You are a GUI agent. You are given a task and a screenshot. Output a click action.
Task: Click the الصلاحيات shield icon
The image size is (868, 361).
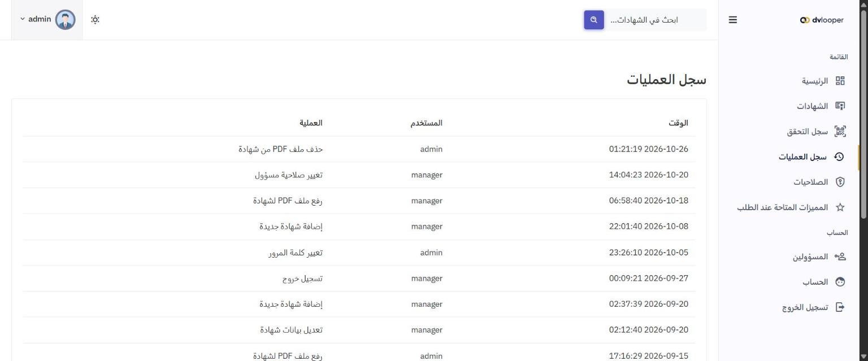[840, 182]
